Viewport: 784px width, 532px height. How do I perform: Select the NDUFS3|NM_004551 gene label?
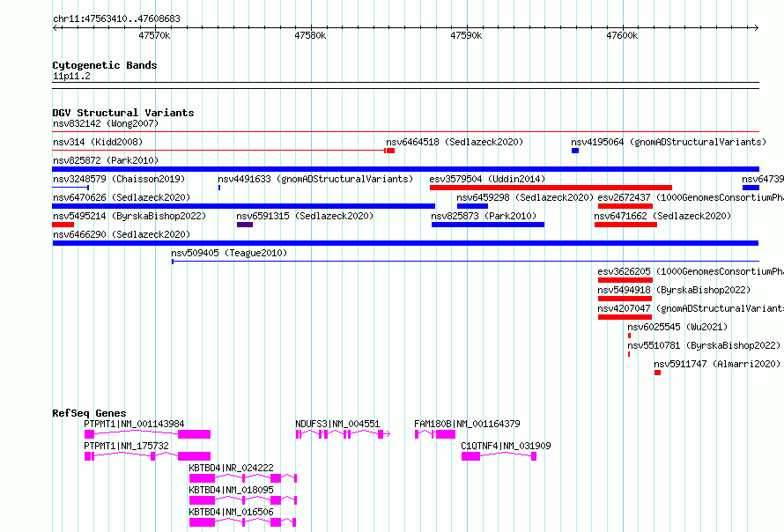click(x=337, y=424)
